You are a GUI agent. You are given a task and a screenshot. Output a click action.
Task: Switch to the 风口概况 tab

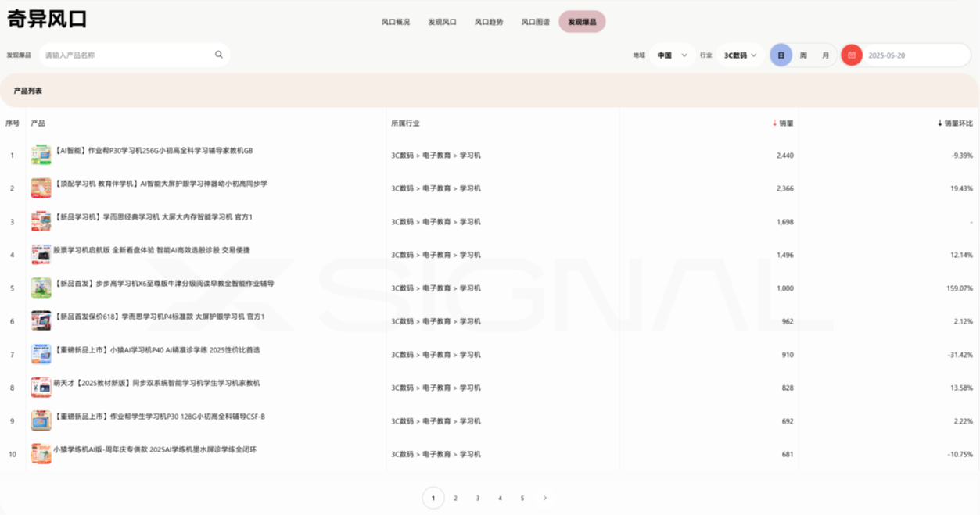click(x=395, y=22)
